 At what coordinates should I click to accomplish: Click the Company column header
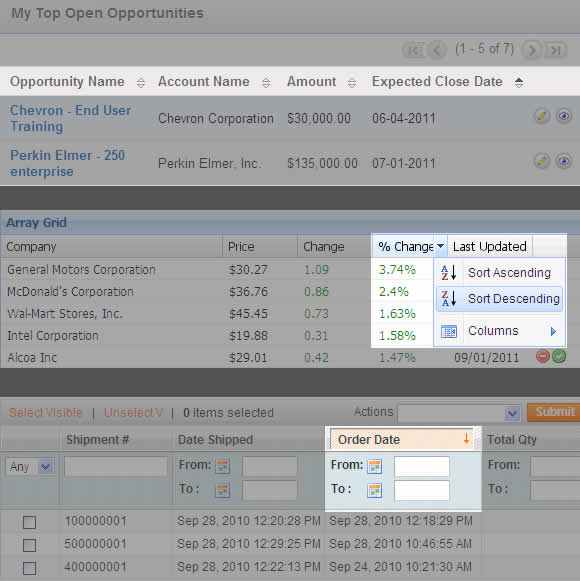[x=111, y=246]
